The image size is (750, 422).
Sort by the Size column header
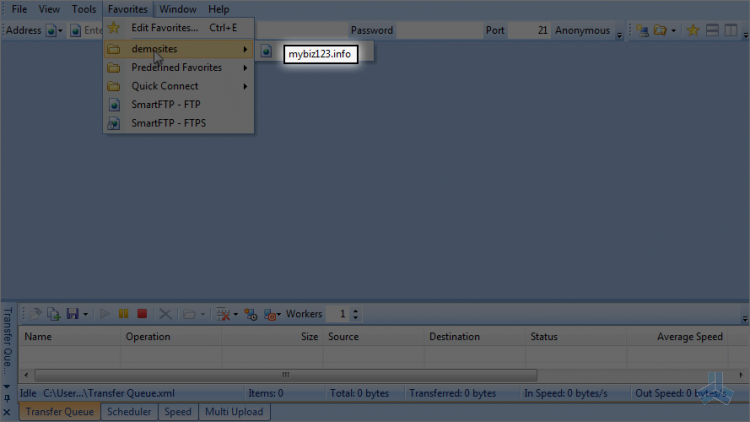pyautogui.click(x=272, y=337)
